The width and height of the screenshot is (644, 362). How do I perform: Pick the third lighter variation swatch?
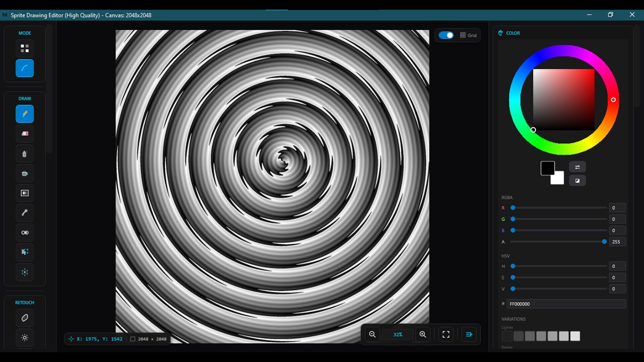530,336
